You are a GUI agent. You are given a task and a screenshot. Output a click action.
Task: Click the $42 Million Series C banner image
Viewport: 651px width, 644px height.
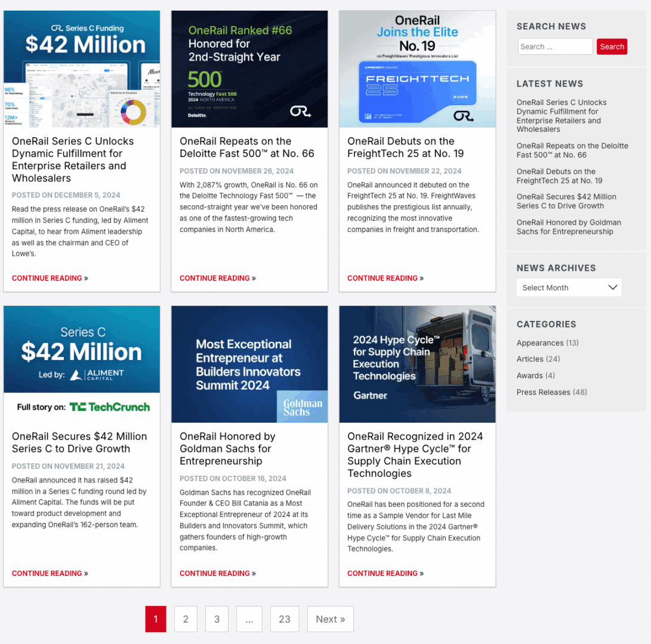pos(82,349)
